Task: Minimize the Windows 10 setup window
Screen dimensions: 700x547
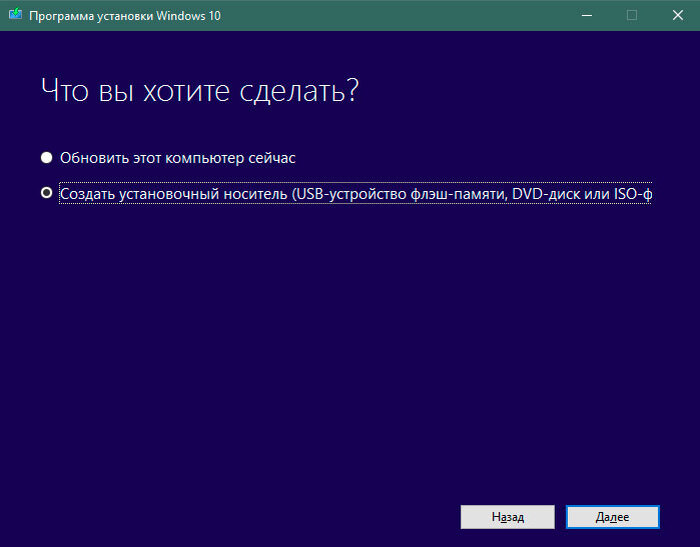Action: pos(587,15)
